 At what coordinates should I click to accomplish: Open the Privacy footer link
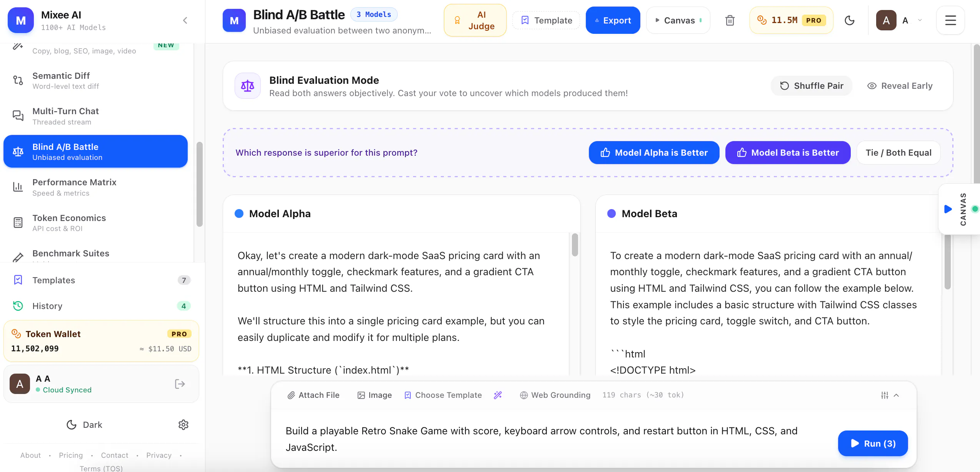coord(159,455)
